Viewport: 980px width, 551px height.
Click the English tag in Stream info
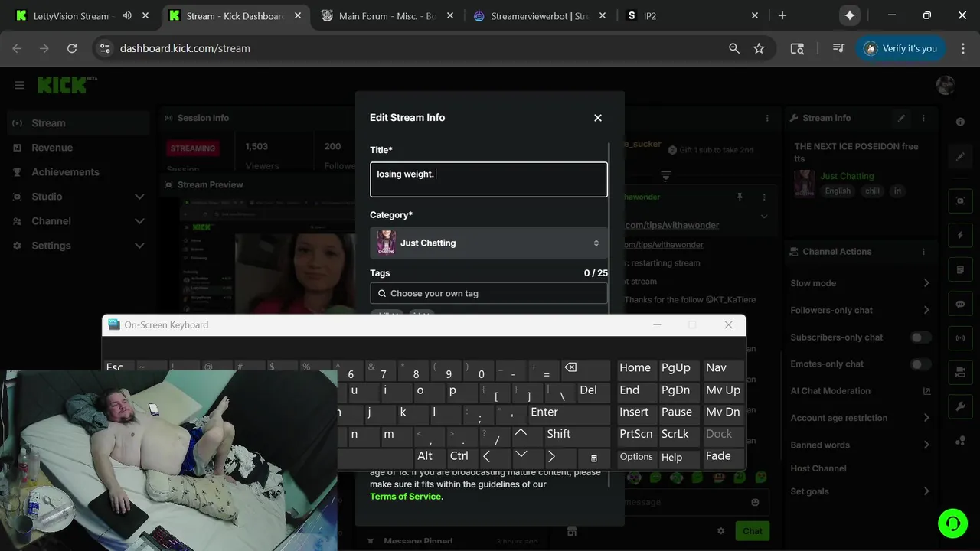click(838, 191)
